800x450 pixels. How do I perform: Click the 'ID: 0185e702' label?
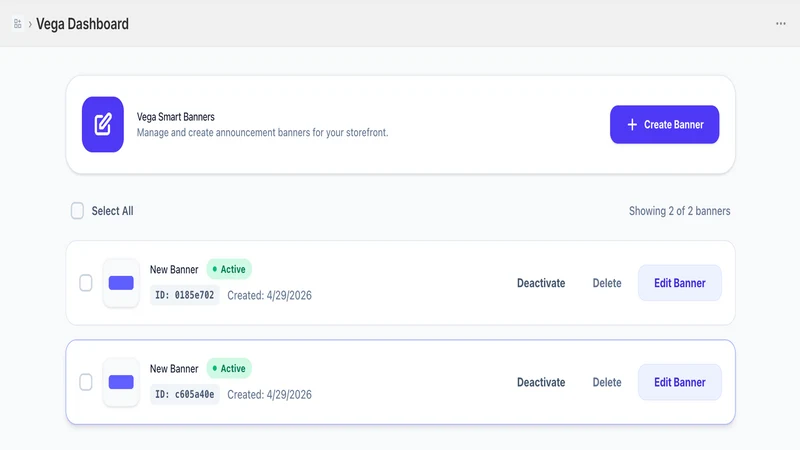click(x=185, y=295)
